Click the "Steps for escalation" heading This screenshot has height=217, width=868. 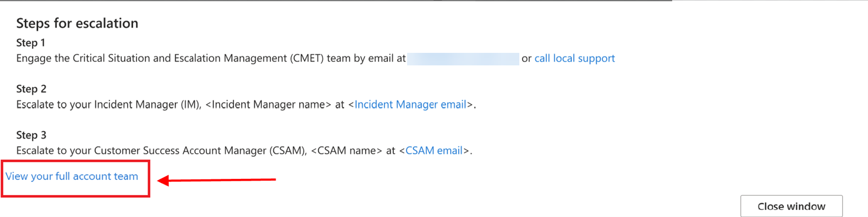click(77, 23)
